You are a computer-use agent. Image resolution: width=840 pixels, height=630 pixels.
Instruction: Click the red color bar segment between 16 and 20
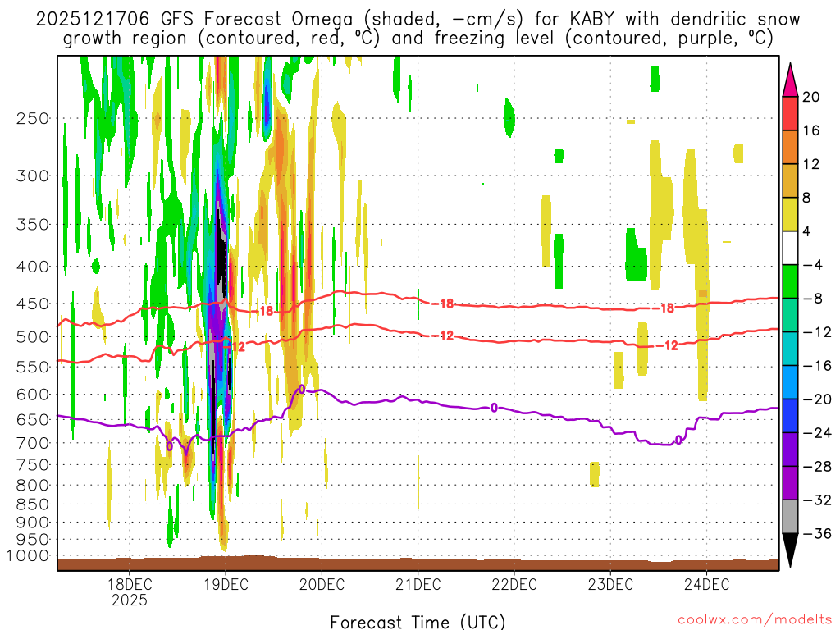790,113
